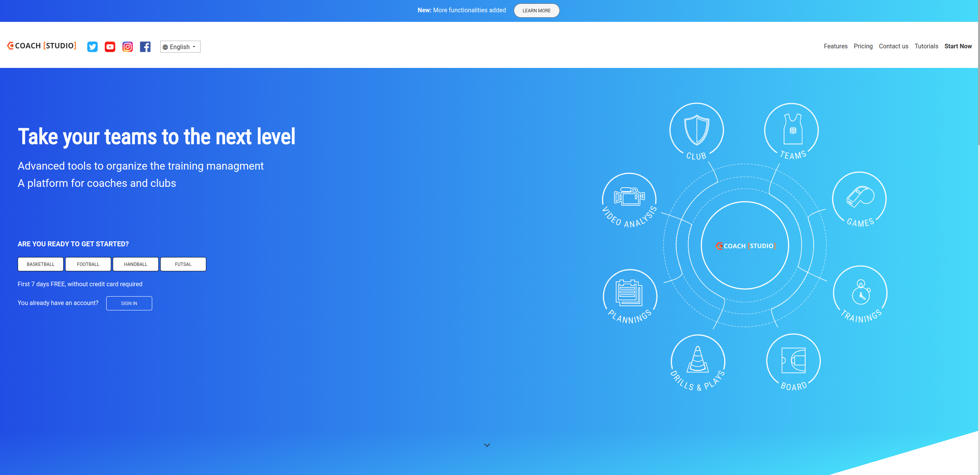Open the Twitter social icon
Image resolution: width=980 pixels, height=475 pixels.
click(92, 47)
